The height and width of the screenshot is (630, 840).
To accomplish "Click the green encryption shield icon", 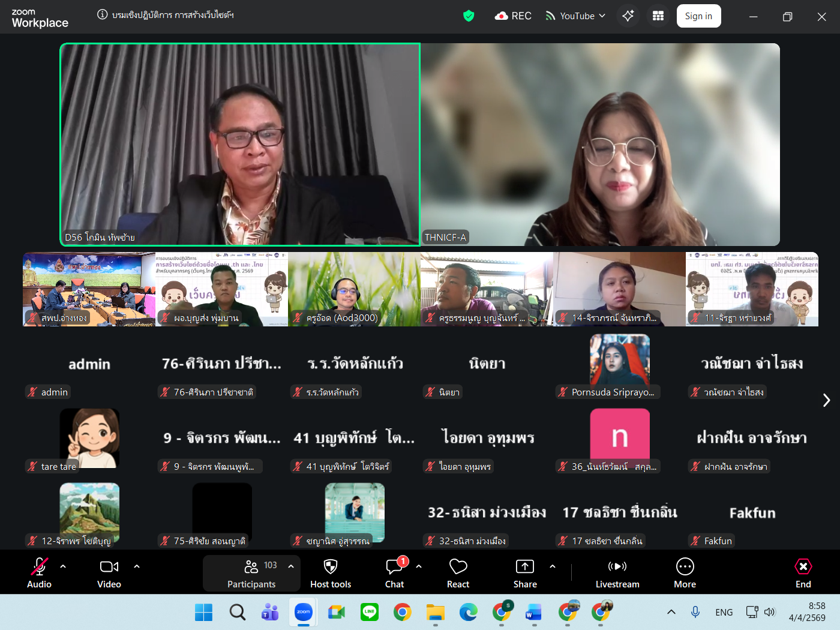I will [x=469, y=16].
